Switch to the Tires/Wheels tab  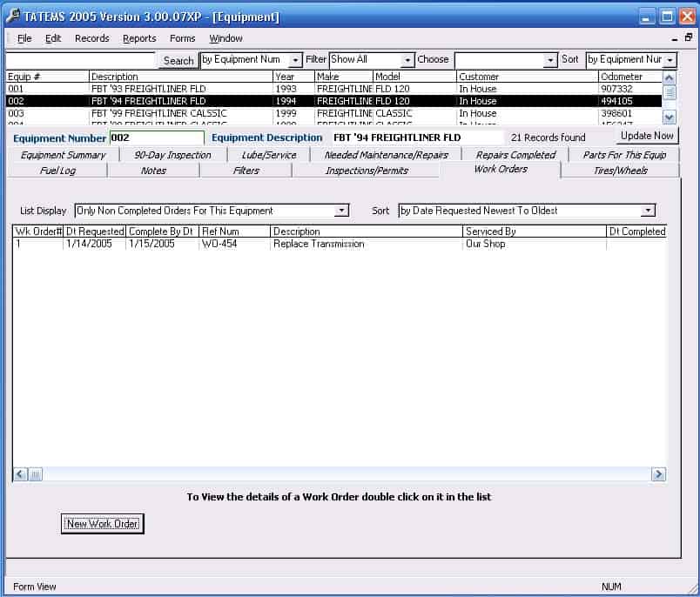point(621,171)
